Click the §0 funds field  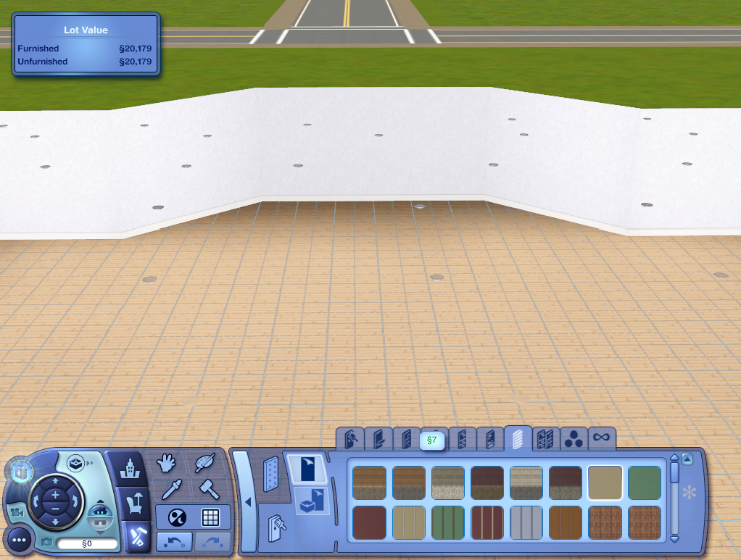pos(87,543)
